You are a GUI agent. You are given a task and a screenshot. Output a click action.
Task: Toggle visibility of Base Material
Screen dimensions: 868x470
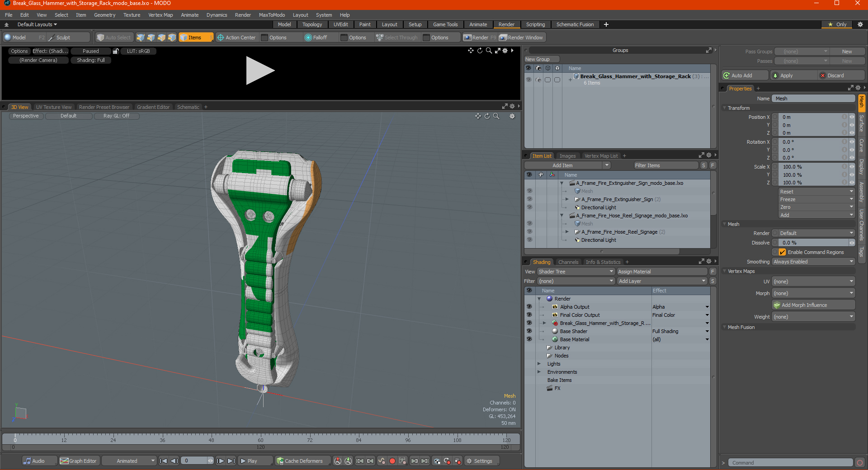(529, 339)
